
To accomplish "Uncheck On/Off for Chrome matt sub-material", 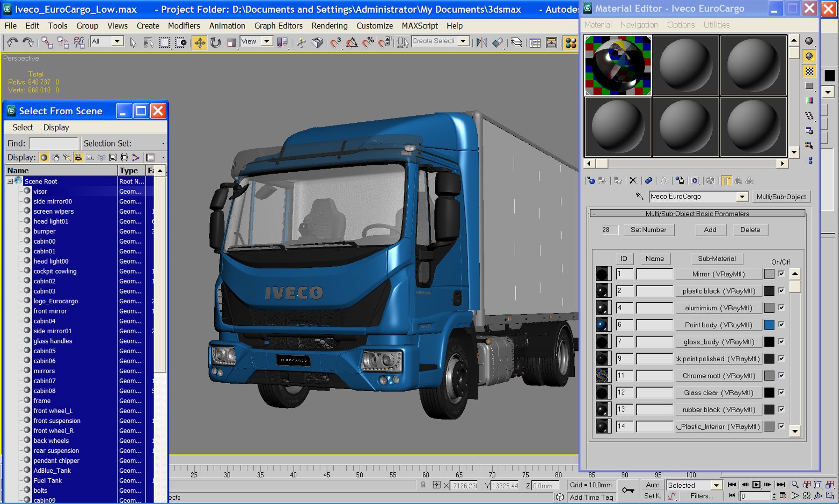I will (782, 375).
